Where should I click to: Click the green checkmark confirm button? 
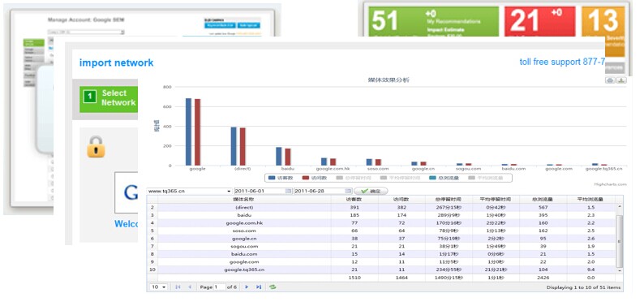[371, 191]
